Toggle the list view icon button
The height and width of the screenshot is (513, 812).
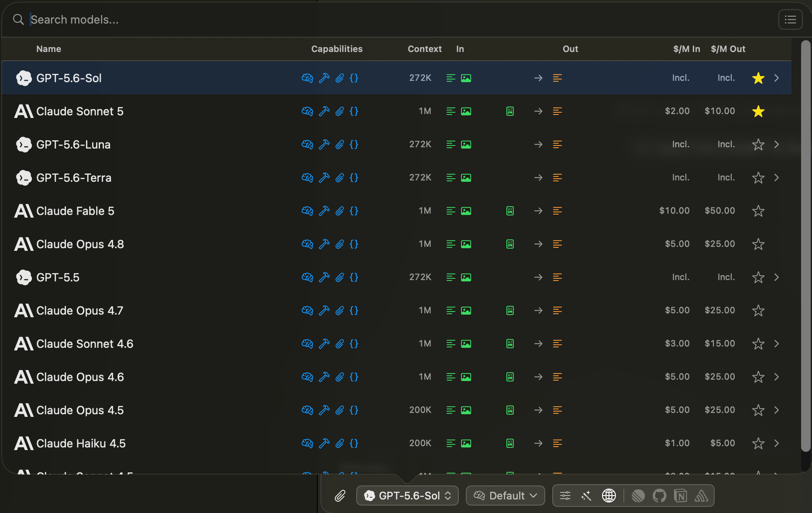(790, 20)
